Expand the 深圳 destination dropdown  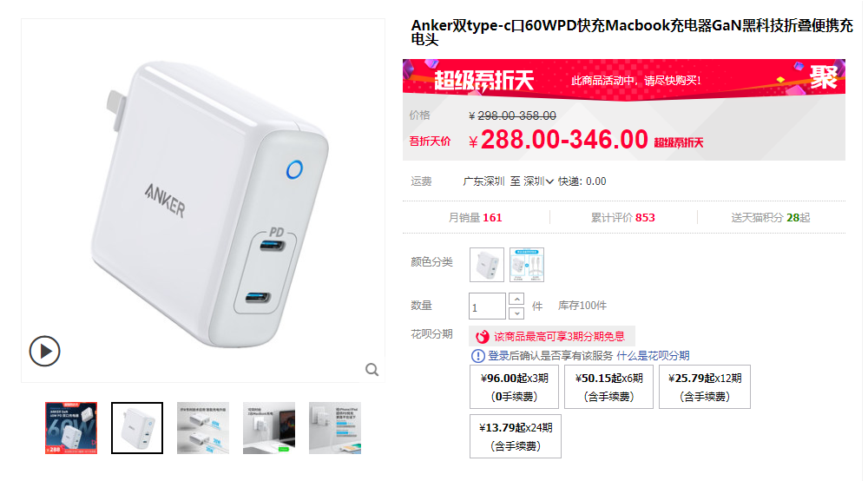click(538, 181)
